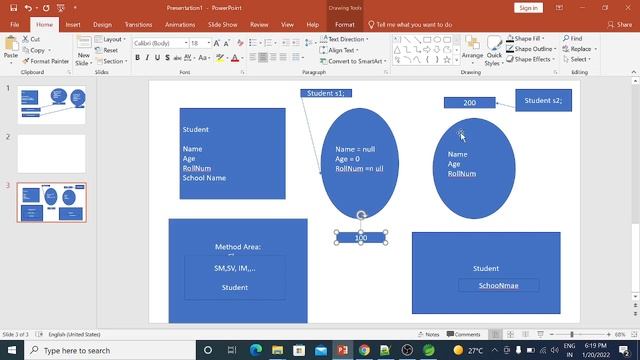Viewport: 640px width, 360px height.
Task: Open the Section dropdown
Action: pos(111,61)
